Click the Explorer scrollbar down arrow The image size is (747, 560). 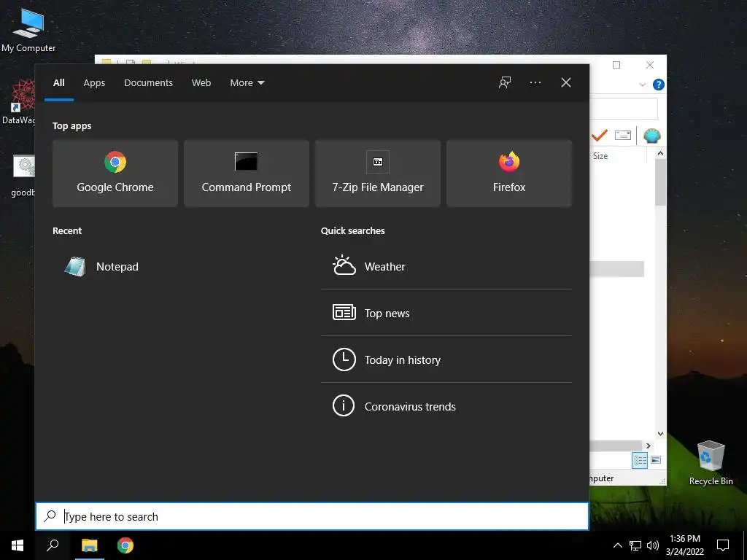(x=660, y=433)
